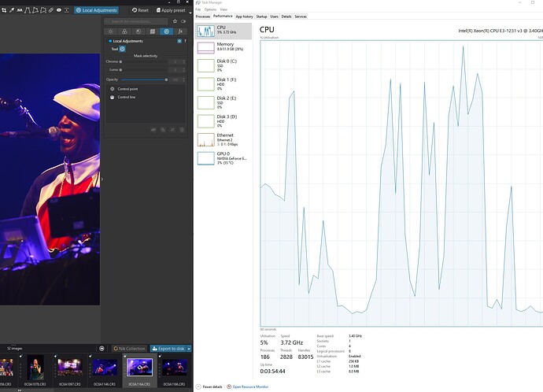Adjust the Chroma selectivity slider
Image resolution: width=543 pixels, height=392 pixels.
(x=144, y=61)
